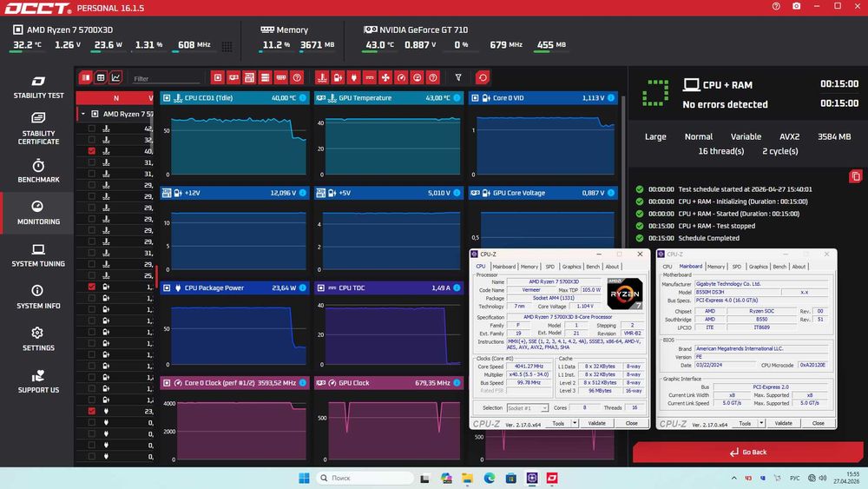868x489 pixels.
Task: Open the Stability Certificate section
Action: click(38, 129)
